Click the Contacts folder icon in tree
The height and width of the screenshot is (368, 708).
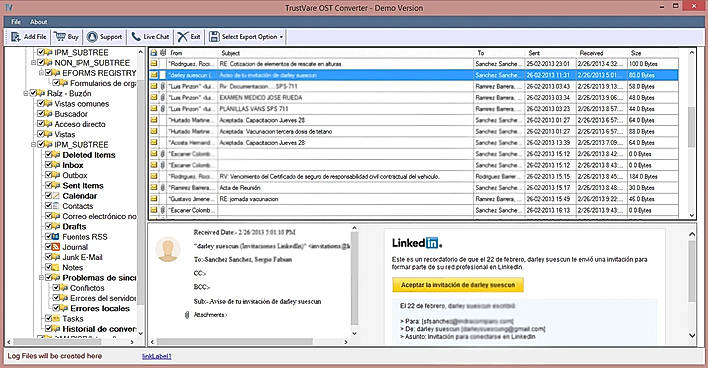[x=56, y=206]
